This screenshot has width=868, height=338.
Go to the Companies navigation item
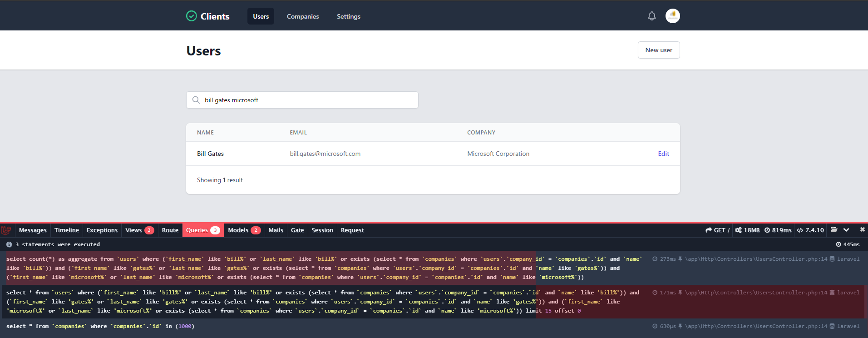(x=303, y=16)
